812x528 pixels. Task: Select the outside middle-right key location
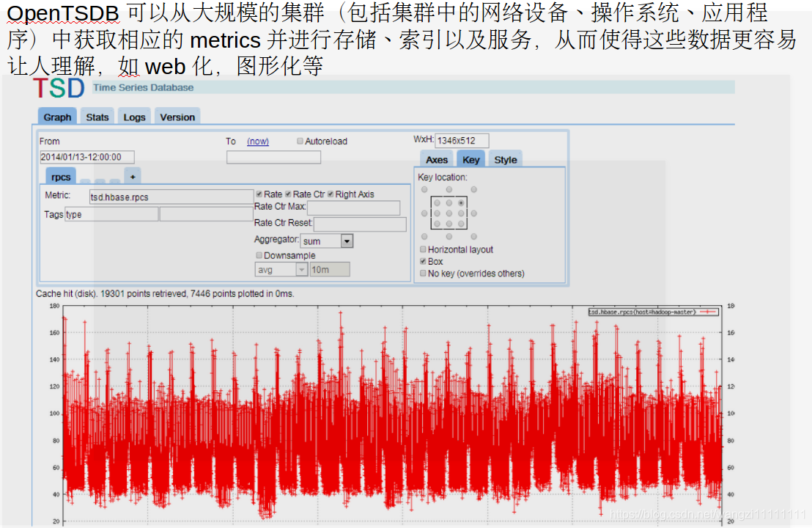(x=474, y=213)
